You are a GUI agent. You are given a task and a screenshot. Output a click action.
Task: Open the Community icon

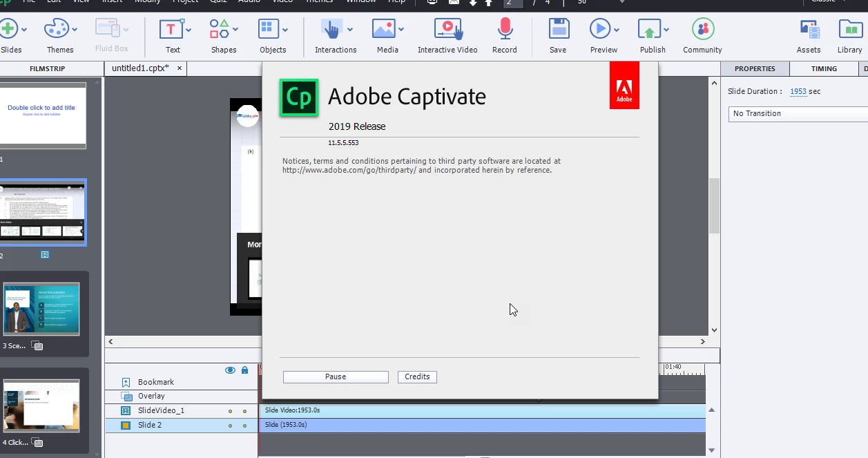[703, 29]
